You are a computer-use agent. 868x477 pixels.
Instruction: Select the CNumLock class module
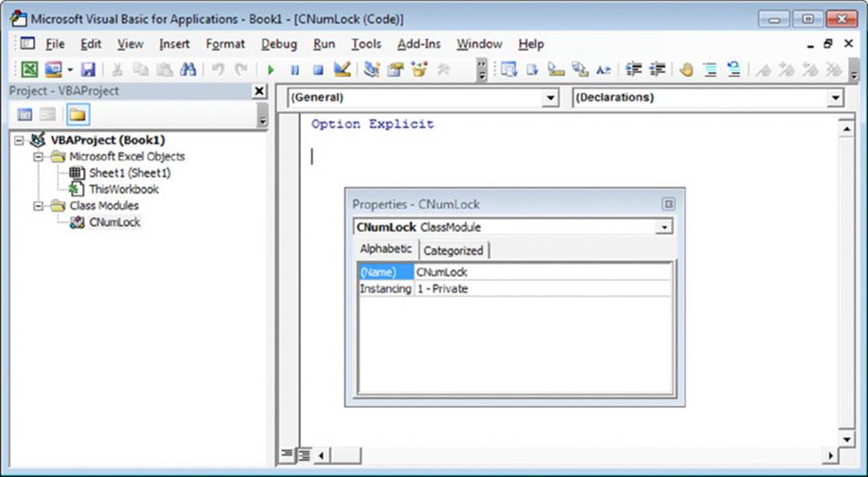tap(115, 222)
